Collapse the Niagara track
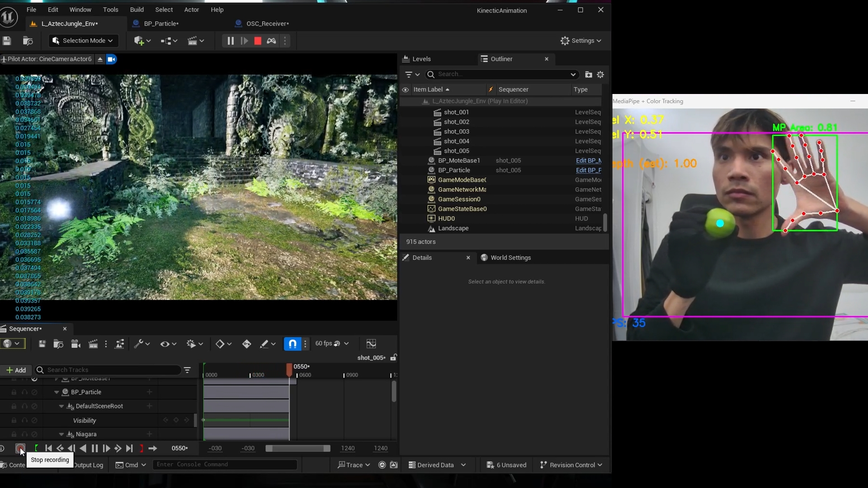Viewport: 868px width, 488px height. pyautogui.click(x=61, y=434)
